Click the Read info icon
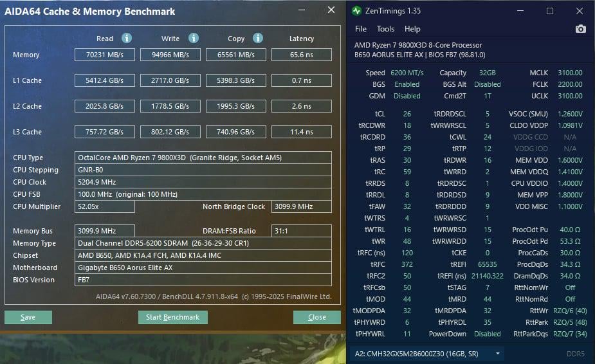The image size is (595, 364). click(127, 38)
